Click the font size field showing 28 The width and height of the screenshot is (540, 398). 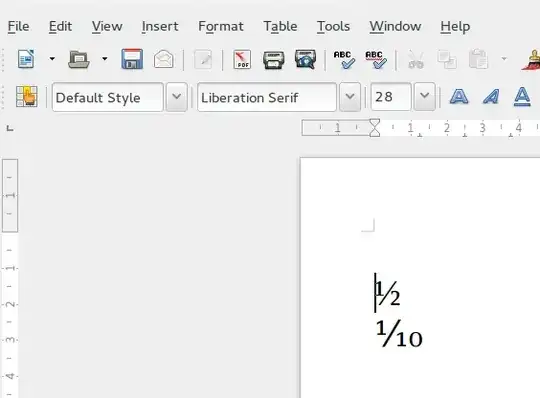(x=391, y=97)
